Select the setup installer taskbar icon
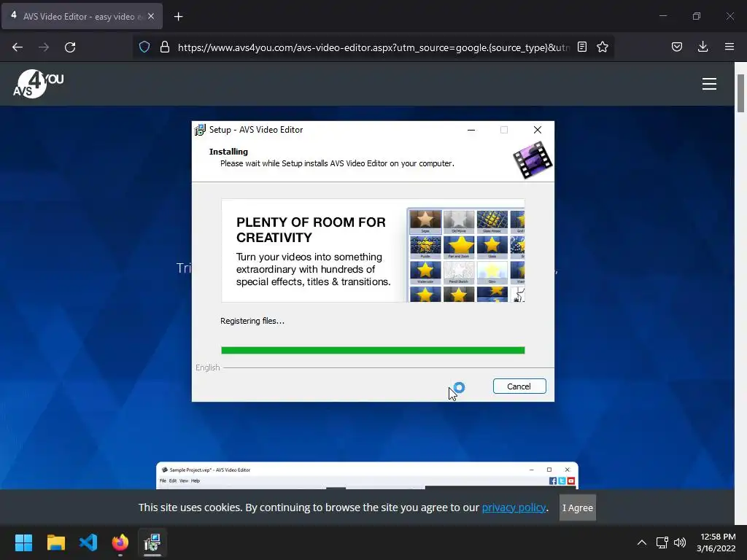Image resolution: width=747 pixels, height=560 pixels. (152, 542)
